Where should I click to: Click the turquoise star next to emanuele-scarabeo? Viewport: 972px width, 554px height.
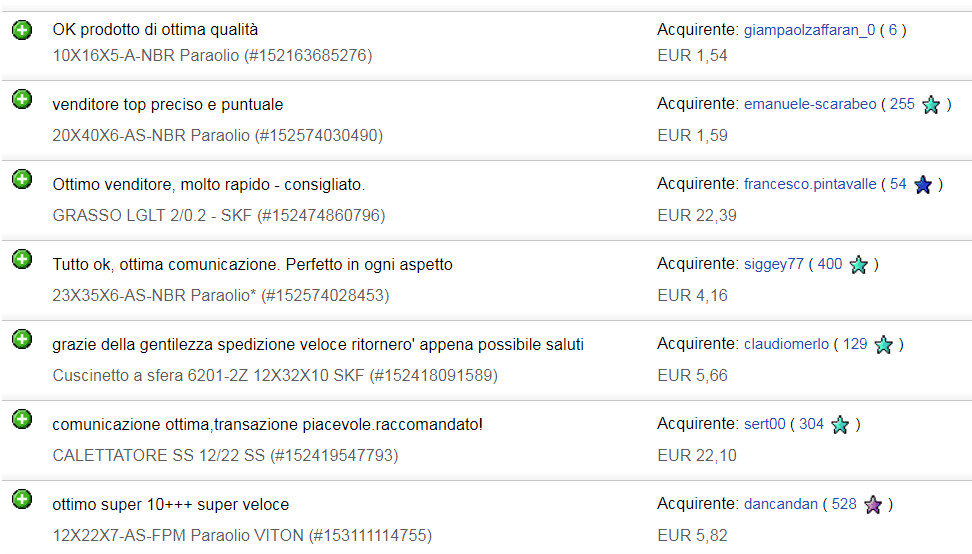(931, 105)
